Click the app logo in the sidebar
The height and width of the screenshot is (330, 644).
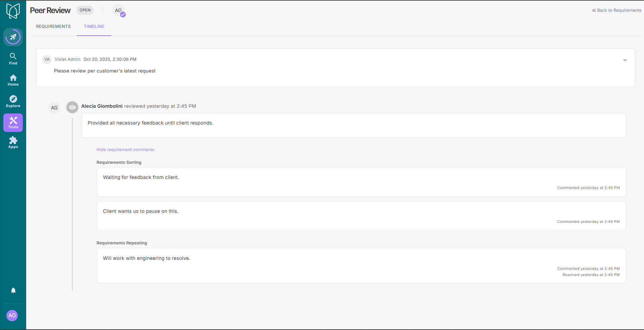pos(13,11)
